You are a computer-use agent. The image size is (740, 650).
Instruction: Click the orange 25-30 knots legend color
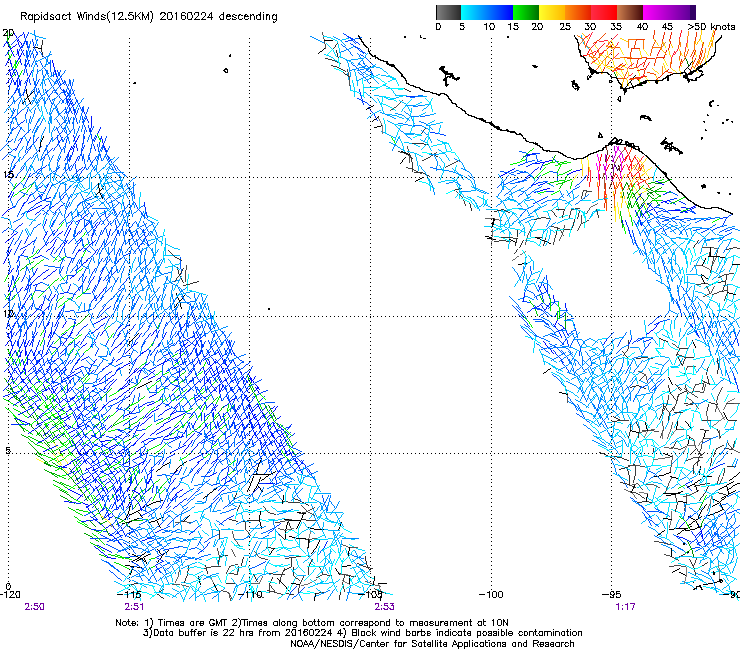point(578,12)
